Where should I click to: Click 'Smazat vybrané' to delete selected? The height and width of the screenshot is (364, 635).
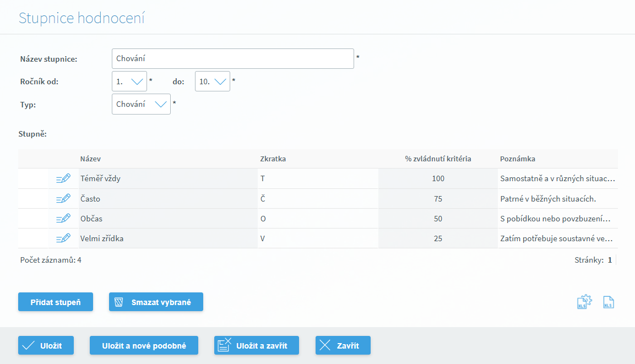click(x=156, y=302)
